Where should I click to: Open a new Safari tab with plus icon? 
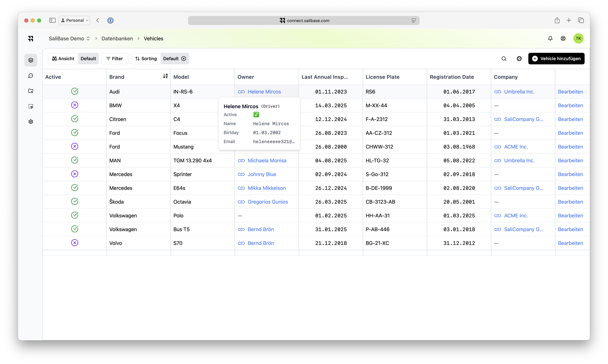[569, 20]
